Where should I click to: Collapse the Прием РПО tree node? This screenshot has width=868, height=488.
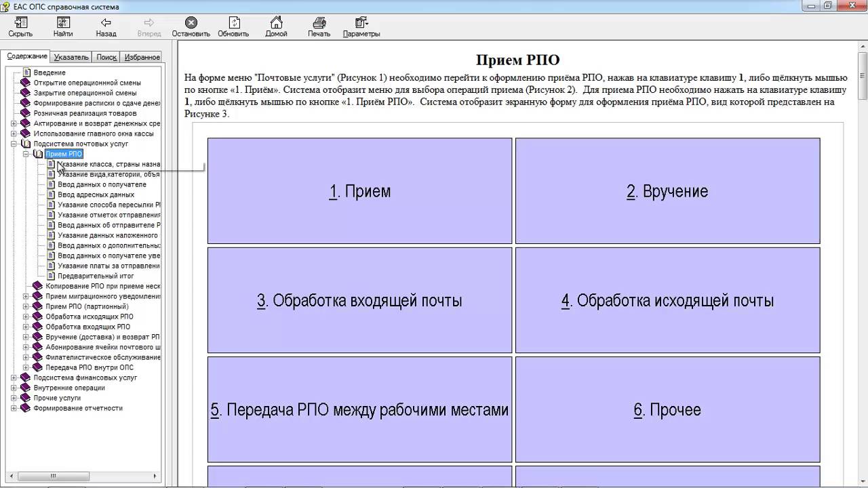coord(26,154)
